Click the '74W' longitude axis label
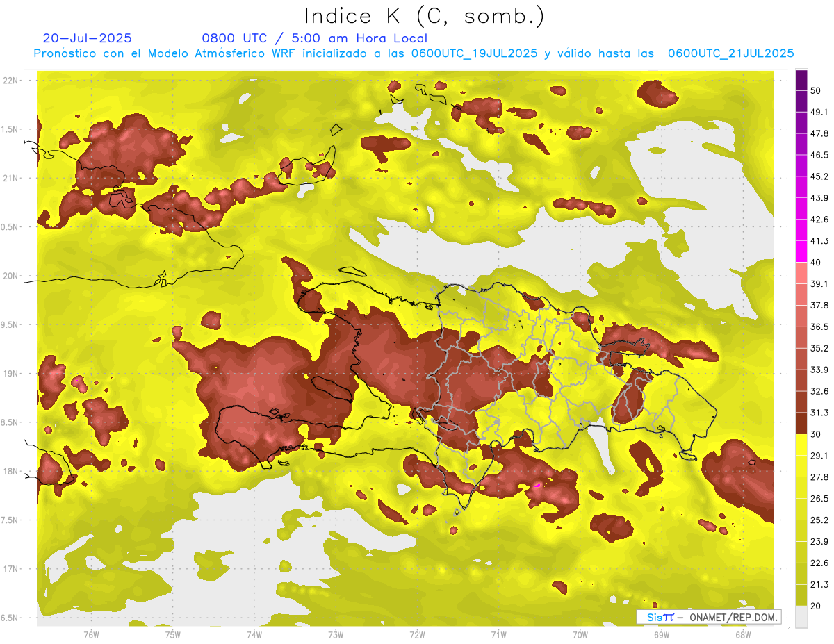Viewport: 834px width, 644px height. (x=254, y=635)
